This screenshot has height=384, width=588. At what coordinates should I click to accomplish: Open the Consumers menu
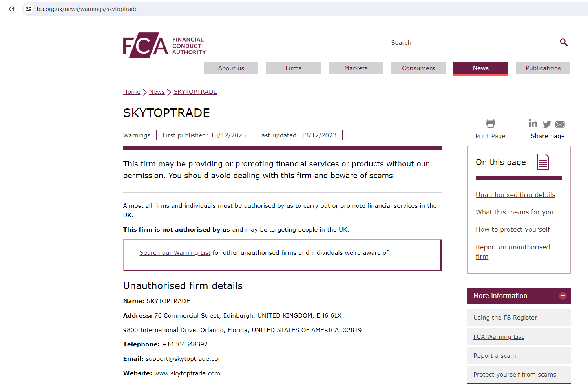pyautogui.click(x=418, y=68)
